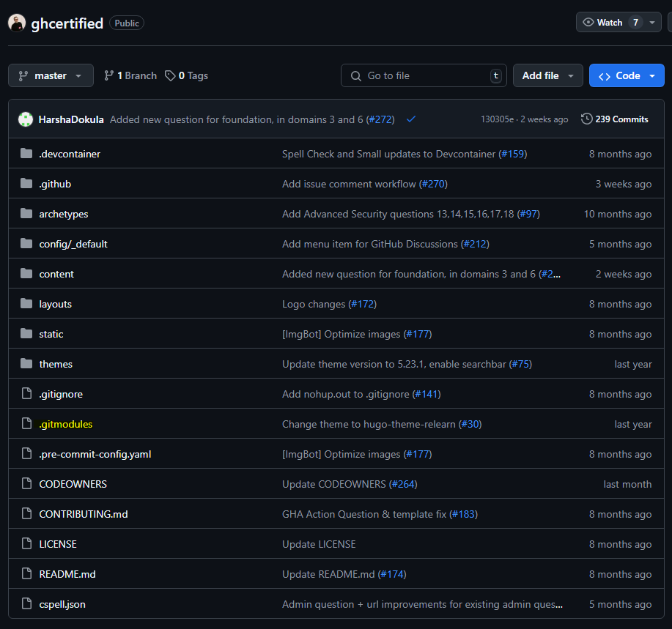Click the eye icon in Watch button
Viewport: 672px width, 629px height.
click(x=588, y=22)
